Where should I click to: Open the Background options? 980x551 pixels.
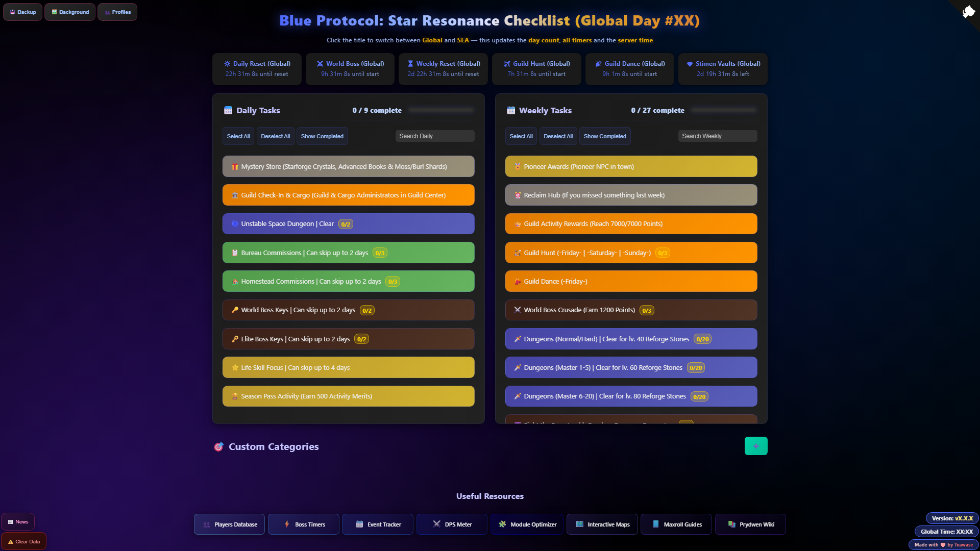tap(70, 12)
